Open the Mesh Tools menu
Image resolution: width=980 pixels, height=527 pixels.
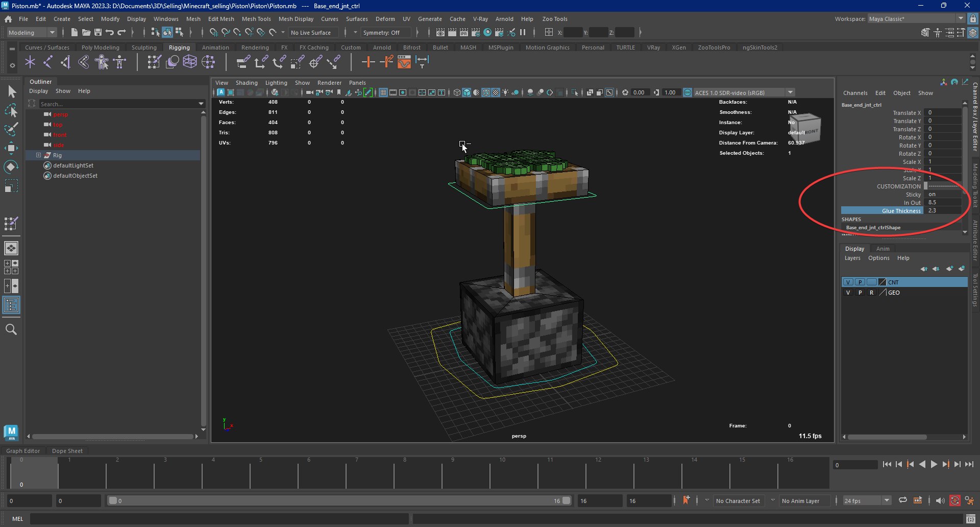click(x=256, y=19)
